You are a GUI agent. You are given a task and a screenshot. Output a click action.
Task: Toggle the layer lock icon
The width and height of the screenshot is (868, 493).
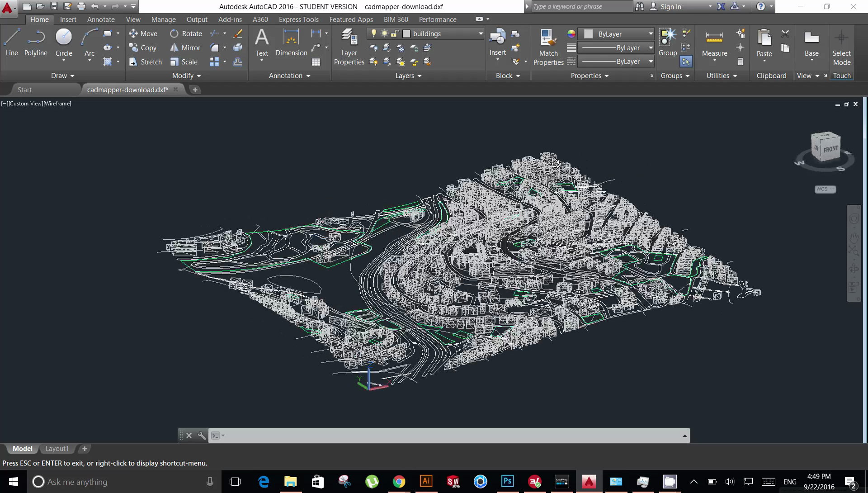[395, 33]
